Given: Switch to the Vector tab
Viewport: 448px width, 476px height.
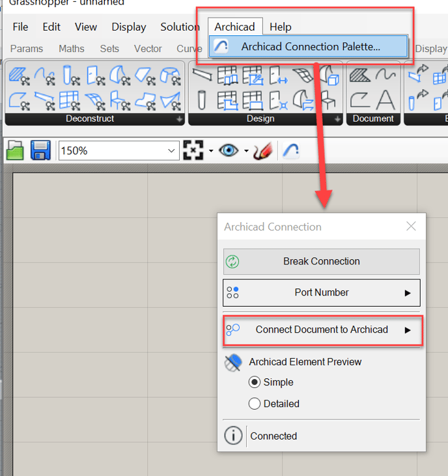Looking at the screenshot, I should point(148,49).
